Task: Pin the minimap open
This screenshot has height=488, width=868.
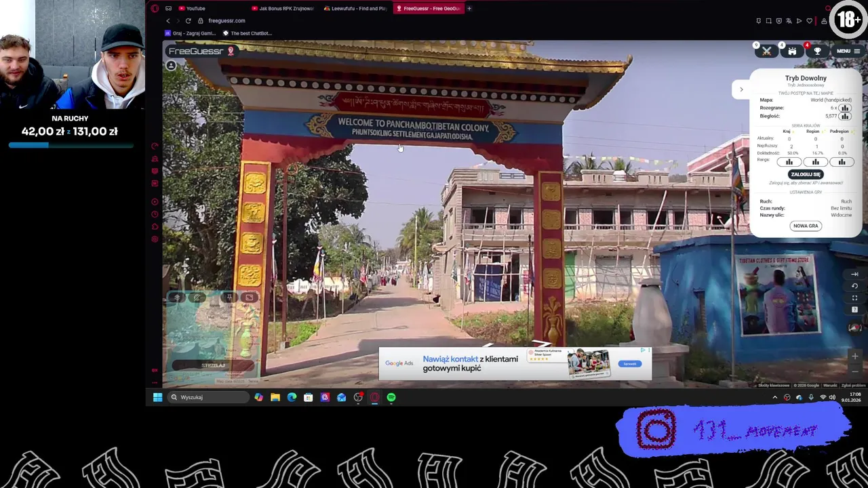Action: point(230,297)
